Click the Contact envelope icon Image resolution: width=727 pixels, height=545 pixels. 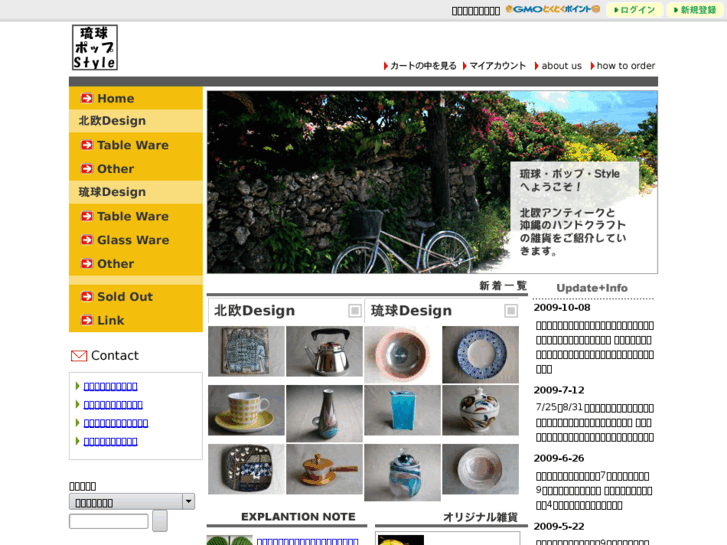coord(79,356)
